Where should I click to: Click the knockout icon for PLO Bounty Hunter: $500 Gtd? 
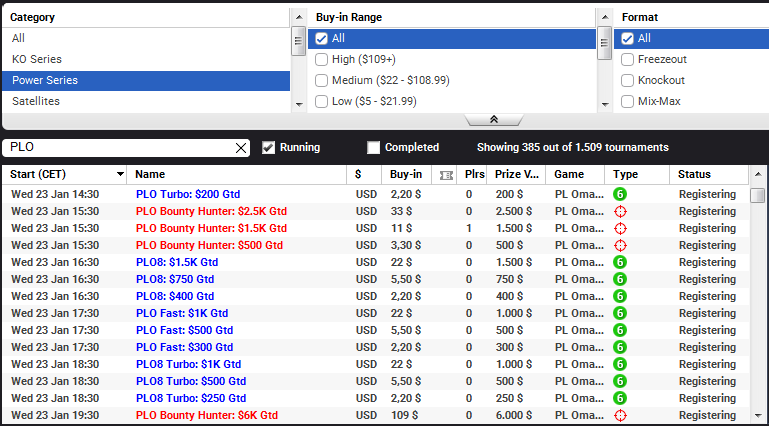pos(620,245)
